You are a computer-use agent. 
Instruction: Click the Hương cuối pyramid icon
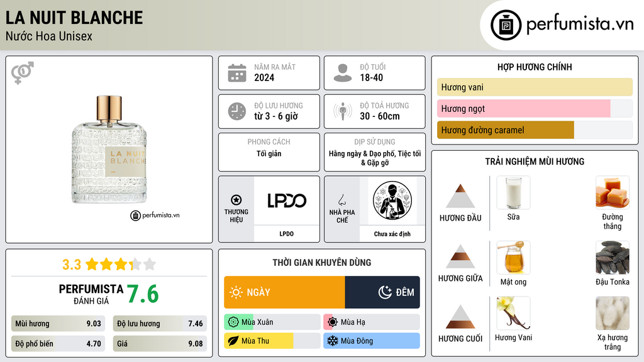coord(460,317)
